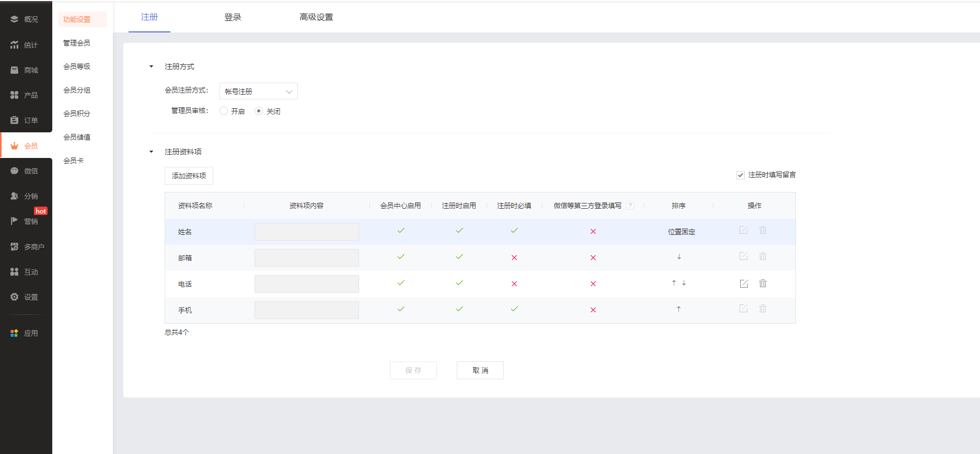
Task: Toggle 电话 注册时必填 mark
Action: point(514,283)
